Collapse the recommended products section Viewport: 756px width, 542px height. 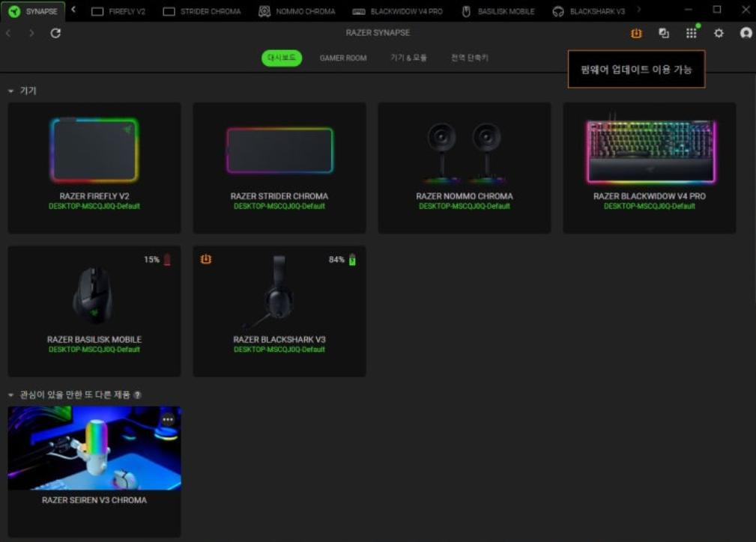pyautogui.click(x=10, y=395)
